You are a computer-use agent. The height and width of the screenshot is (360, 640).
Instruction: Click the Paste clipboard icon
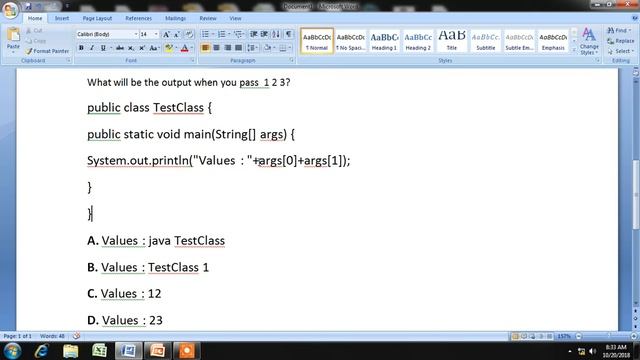(x=13, y=35)
